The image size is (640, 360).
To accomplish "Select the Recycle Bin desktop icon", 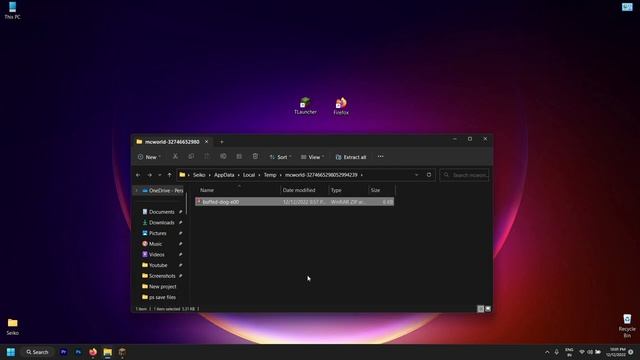I will click(x=627, y=326).
